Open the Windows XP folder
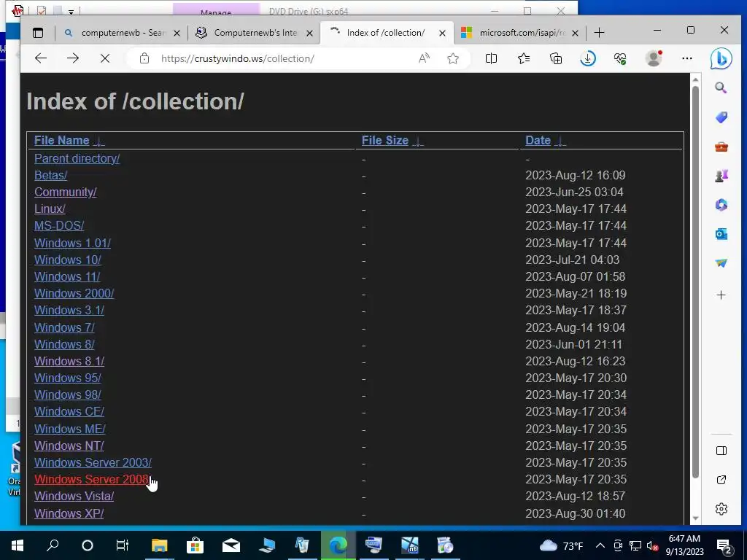Image resolution: width=747 pixels, height=560 pixels. click(x=69, y=513)
